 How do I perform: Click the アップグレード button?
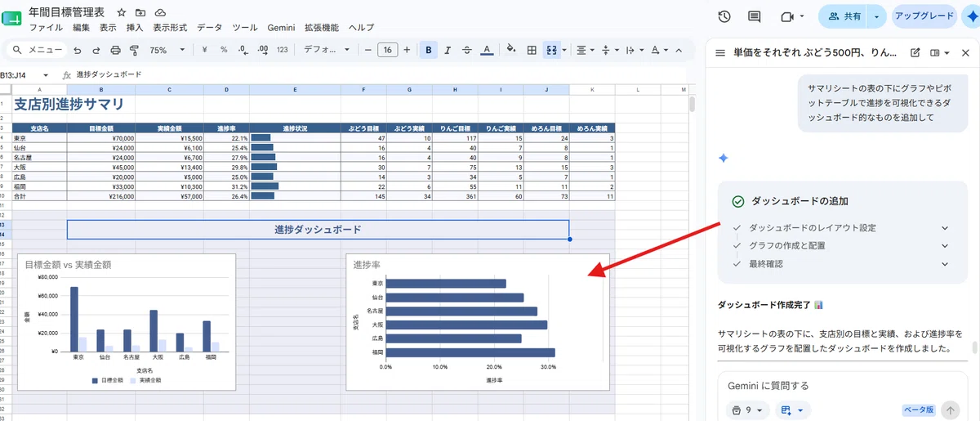924,16
